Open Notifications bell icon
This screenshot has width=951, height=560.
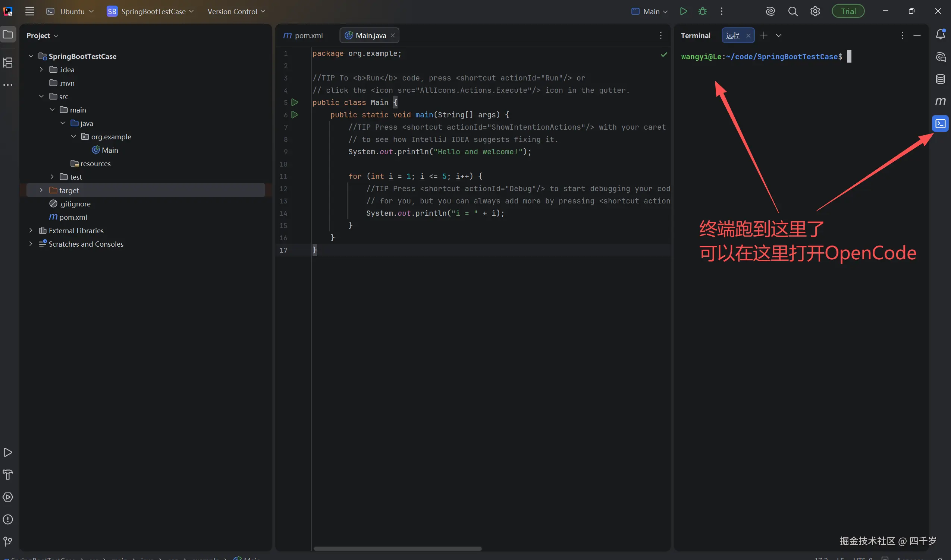(x=940, y=34)
